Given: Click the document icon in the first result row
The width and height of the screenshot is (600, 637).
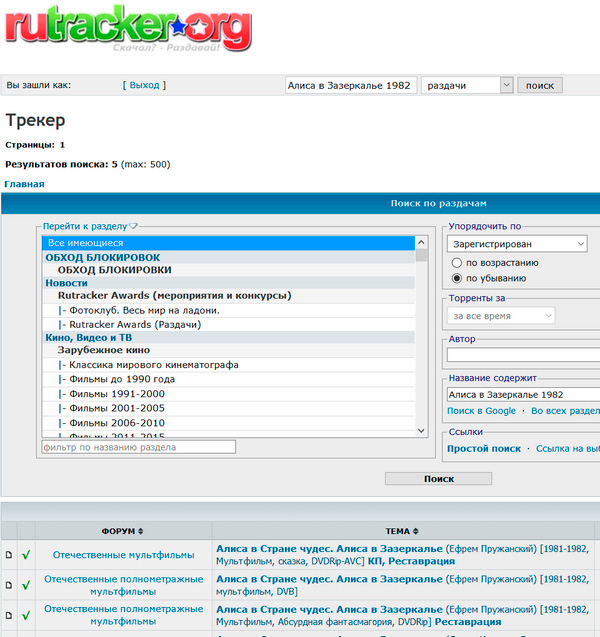Looking at the screenshot, I should [x=9, y=555].
